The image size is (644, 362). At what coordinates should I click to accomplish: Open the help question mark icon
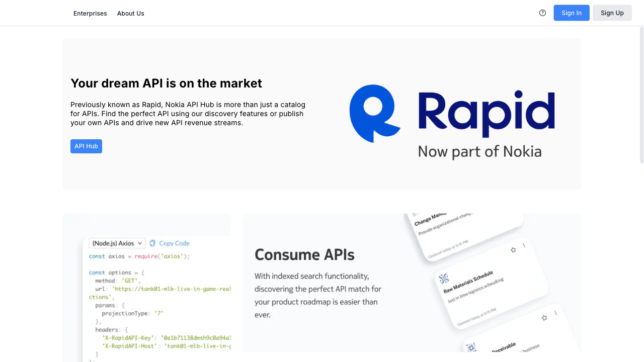coord(542,13)
